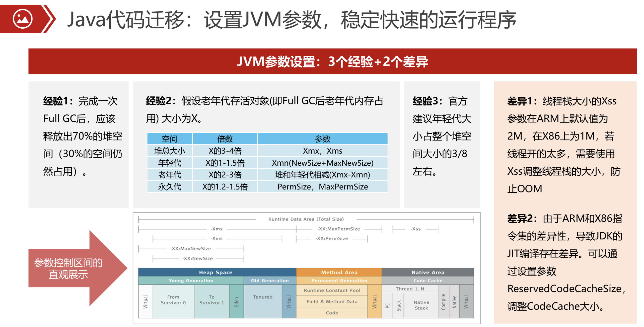Select the '经验3:' heading
This screenshot has width=644, height=327.
pos(428,101)
